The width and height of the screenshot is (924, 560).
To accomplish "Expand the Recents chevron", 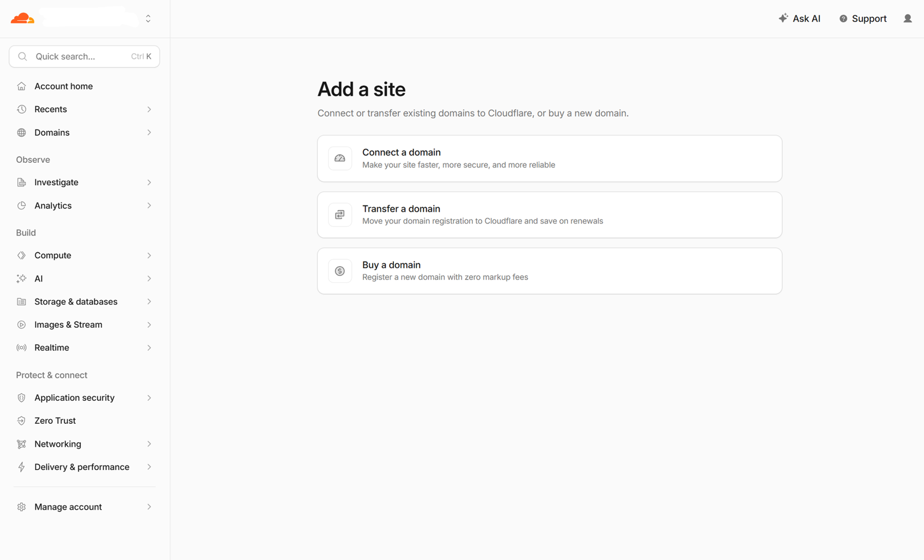I will tap(149, 109).
